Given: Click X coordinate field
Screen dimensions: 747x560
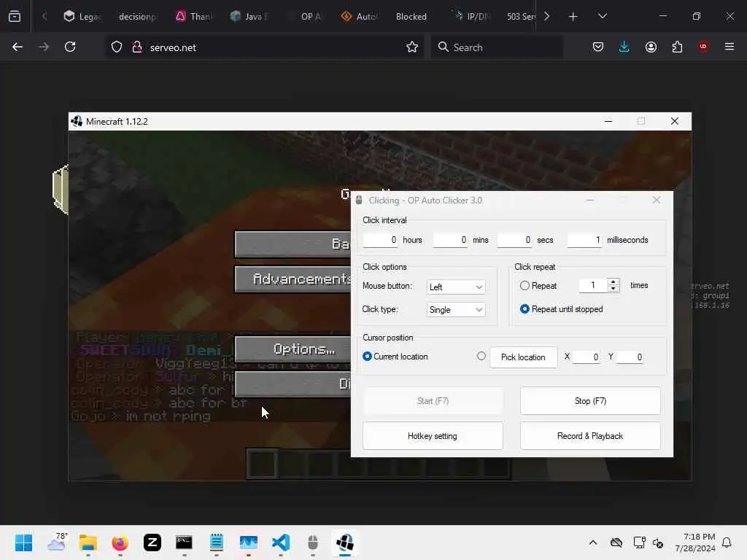Looking at the screenshot, I should (x=586, y=357).
